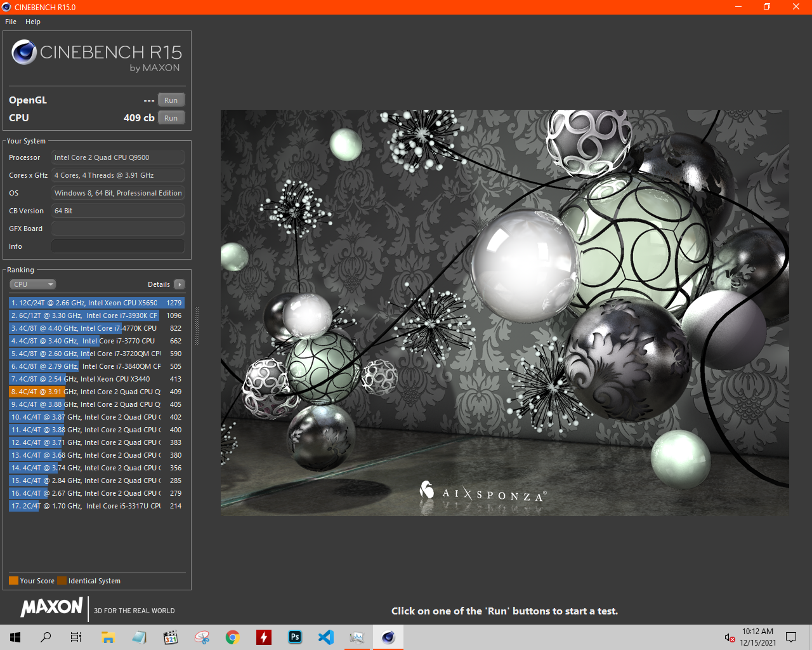Expand ranking Details arrow button
812x650 pixels.
tap(180, 284)
